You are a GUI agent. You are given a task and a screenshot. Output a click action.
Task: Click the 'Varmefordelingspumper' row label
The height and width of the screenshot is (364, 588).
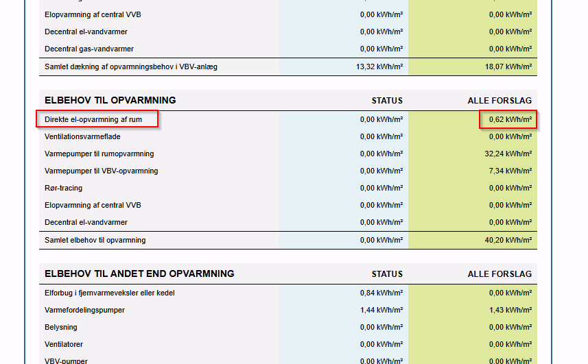tap(84, 310)
